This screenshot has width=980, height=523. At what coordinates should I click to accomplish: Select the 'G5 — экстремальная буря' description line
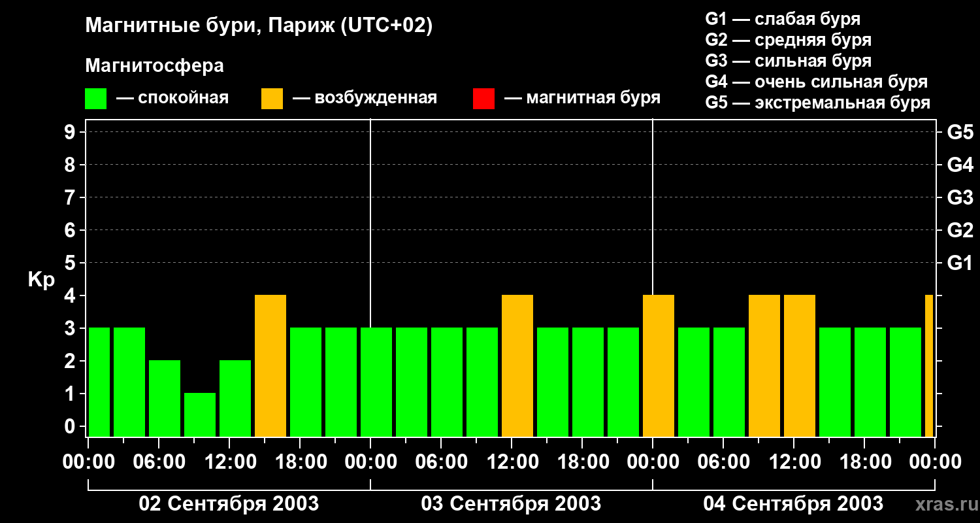(818, 103)
